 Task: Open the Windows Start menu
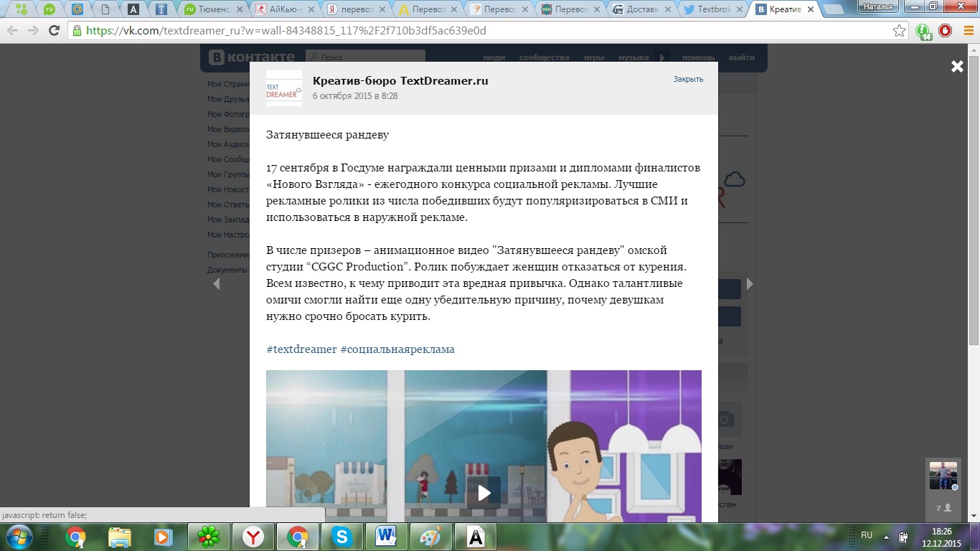coord(19,536)
